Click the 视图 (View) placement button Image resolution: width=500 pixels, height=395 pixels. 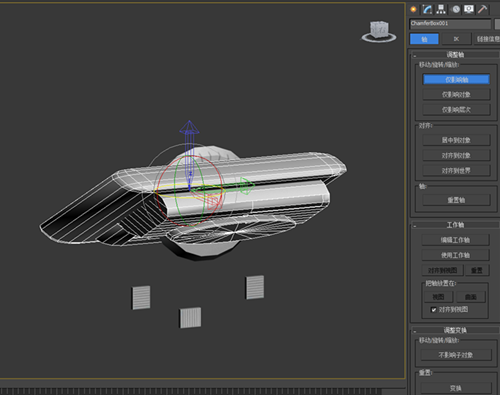(438, 297)
